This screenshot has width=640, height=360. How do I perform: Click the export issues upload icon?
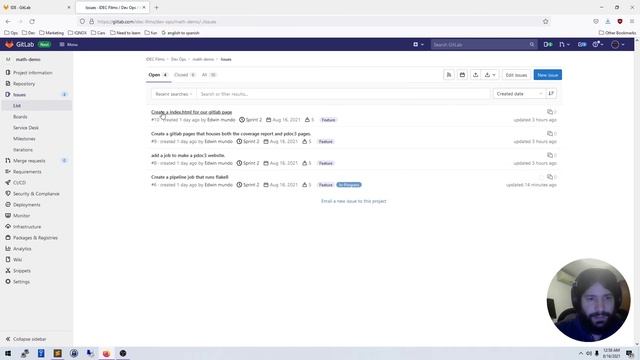[476, 75]
